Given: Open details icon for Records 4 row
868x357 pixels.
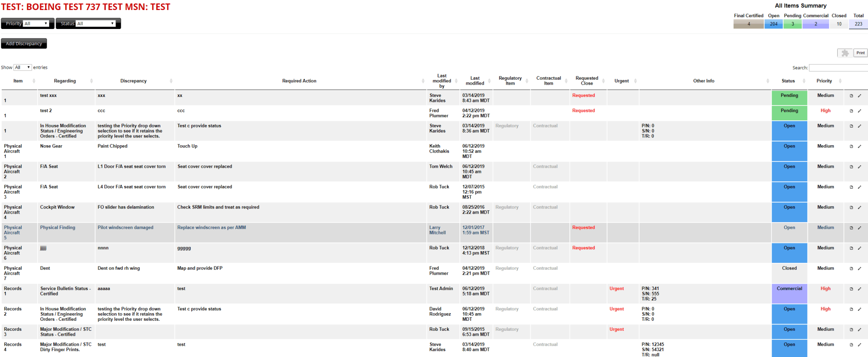Looking at the screenshot, I should (x=851, y=345).
